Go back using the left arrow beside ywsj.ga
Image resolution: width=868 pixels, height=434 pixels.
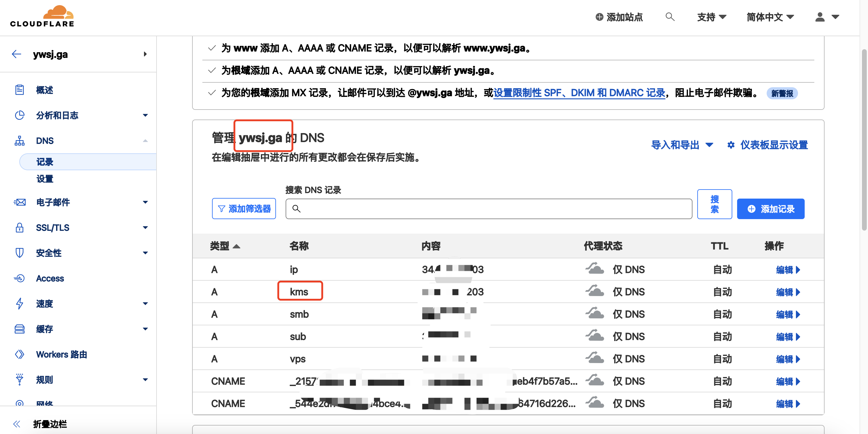[x=17, y=54]
